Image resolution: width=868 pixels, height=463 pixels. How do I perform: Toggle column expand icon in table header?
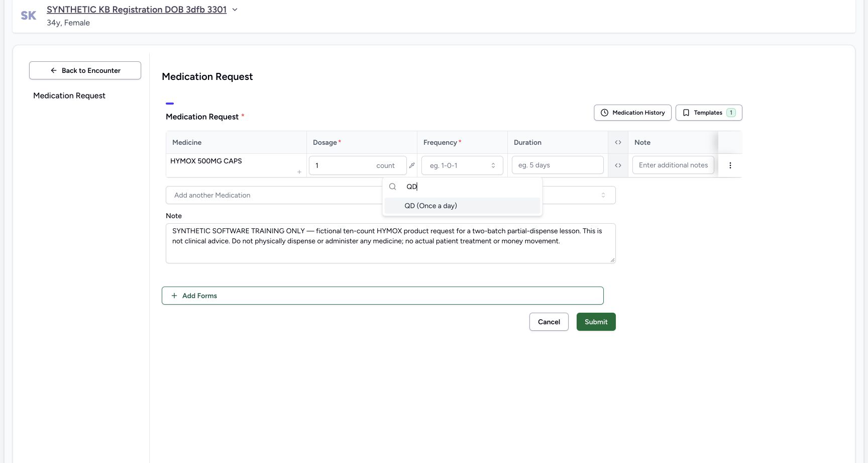pos(618,142)
